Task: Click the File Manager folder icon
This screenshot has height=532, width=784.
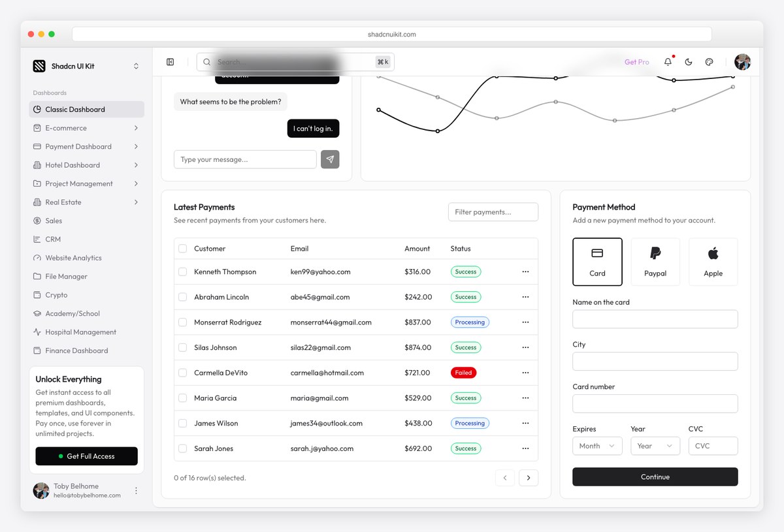Action: click(37, 277)
